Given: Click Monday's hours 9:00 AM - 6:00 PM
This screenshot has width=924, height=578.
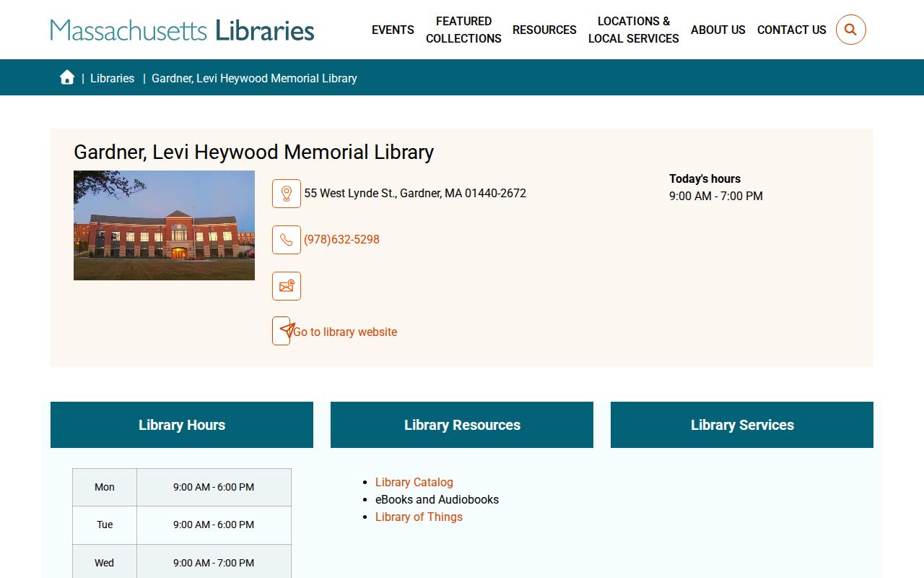Looking at the screenshot, I should point(214,487).
